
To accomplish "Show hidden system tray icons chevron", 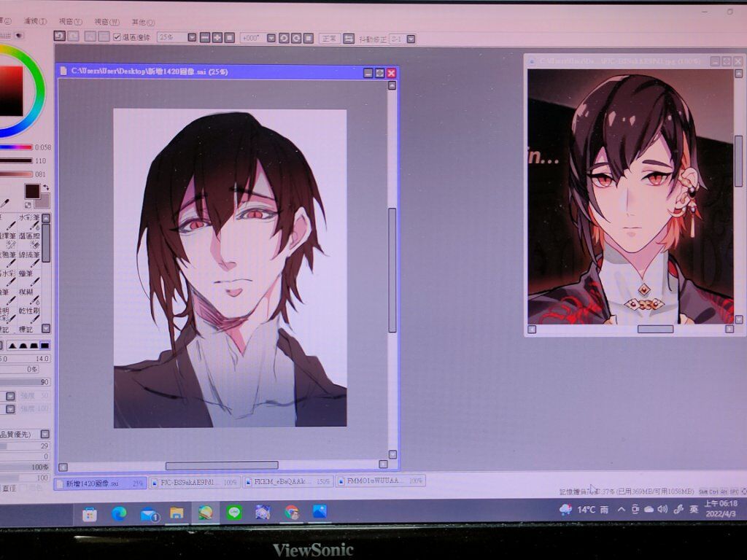I will (622, 510).
